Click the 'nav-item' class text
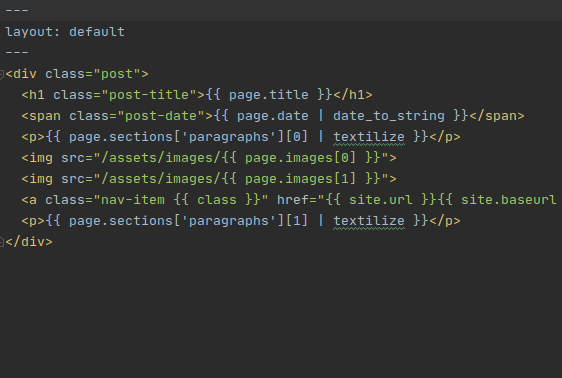Screen dimensions: 562x378 tap(133, 200)
